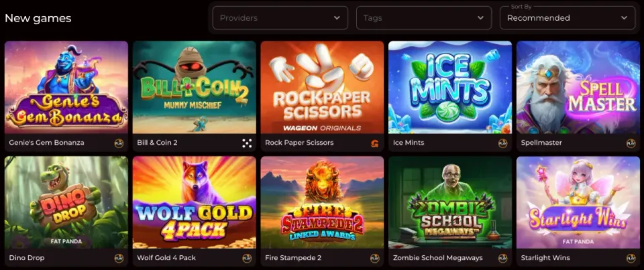Open the Wolf Gold 4 Pack thumbnail

(x=195, y=203)
